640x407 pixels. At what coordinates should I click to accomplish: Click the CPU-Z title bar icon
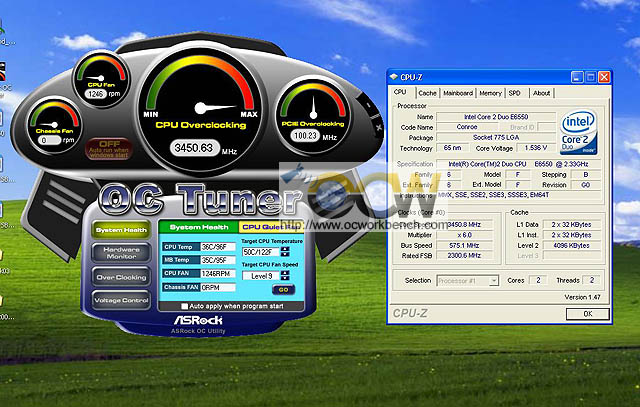coord(393,77)
